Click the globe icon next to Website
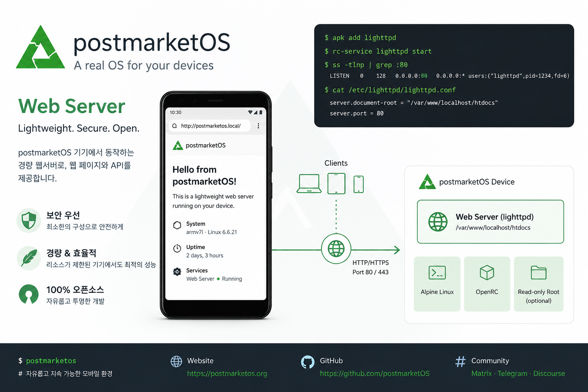The width and height of the screenshot is (588, 392). tap(176, 361)
